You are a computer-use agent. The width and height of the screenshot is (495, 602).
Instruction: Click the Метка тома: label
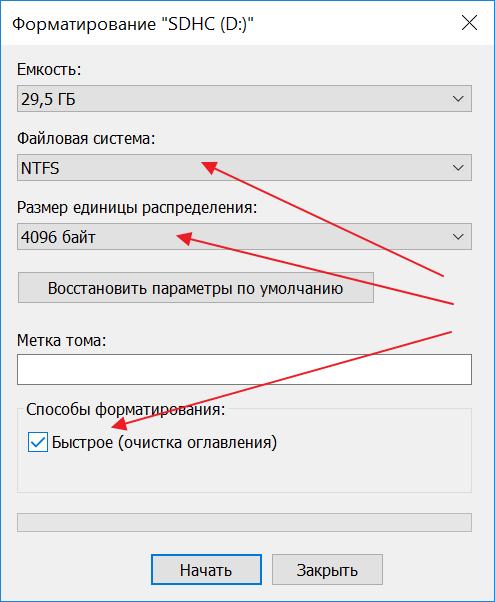(x=61, y=341)
